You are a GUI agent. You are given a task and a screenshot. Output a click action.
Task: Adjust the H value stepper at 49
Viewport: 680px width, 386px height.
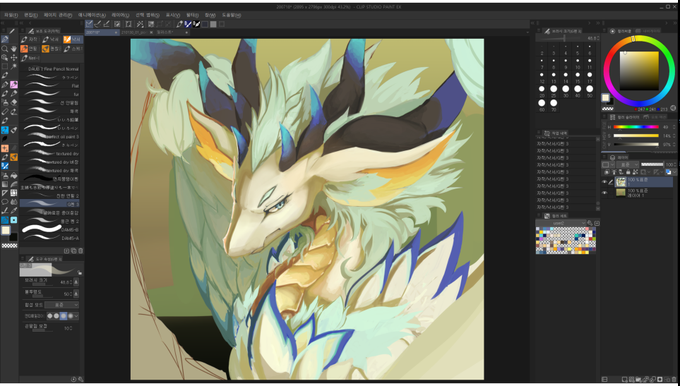point(673,127)
